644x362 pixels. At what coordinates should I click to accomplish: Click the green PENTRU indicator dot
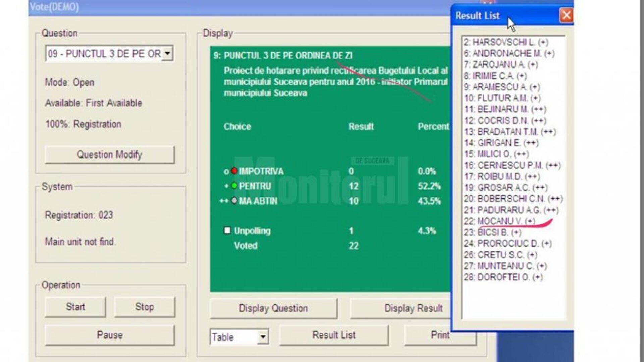234,186
